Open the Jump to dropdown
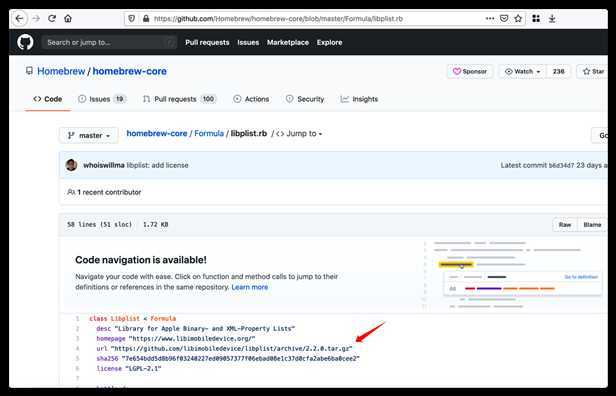Viewport: 616px width, 396px height. pos(299,134)
